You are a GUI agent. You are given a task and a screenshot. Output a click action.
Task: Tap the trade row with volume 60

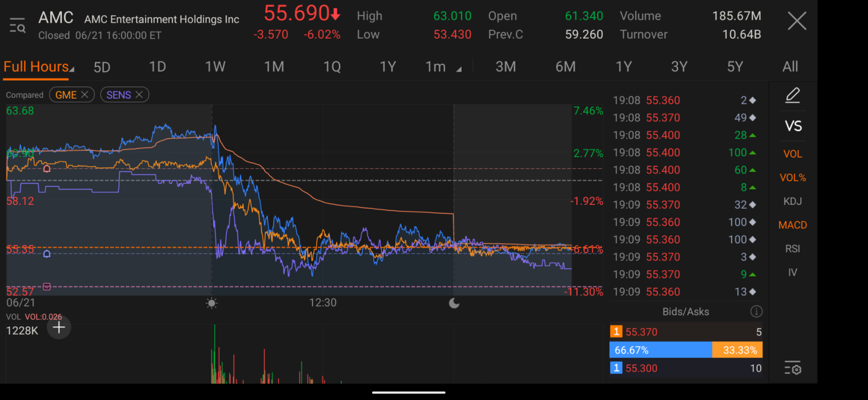685,170
